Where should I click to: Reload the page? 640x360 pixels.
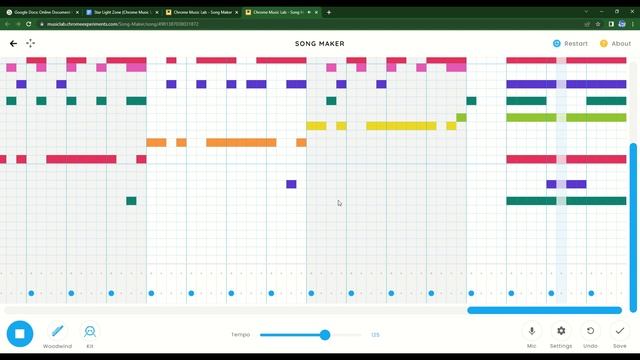click(x=29, y=24)
